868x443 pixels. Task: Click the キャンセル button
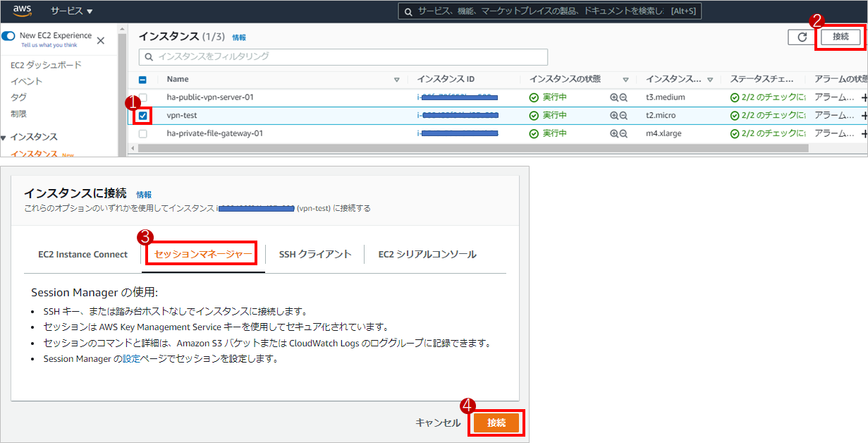438,423
